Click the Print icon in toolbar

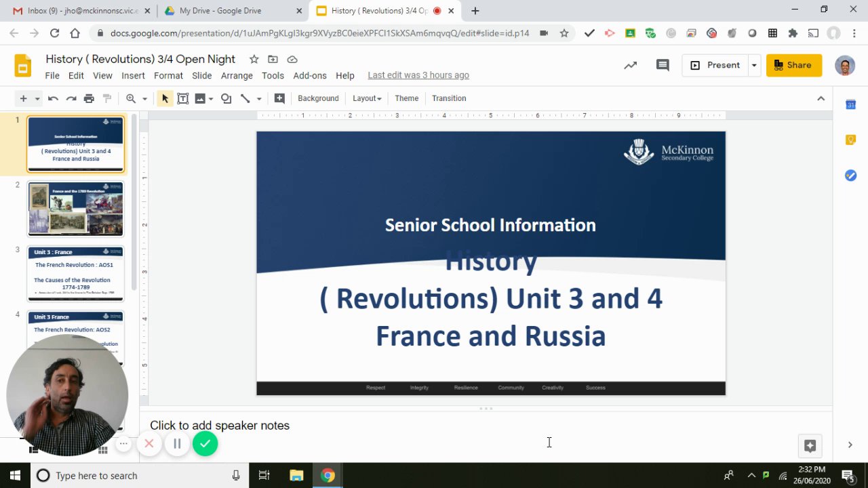tap(89, 98)
